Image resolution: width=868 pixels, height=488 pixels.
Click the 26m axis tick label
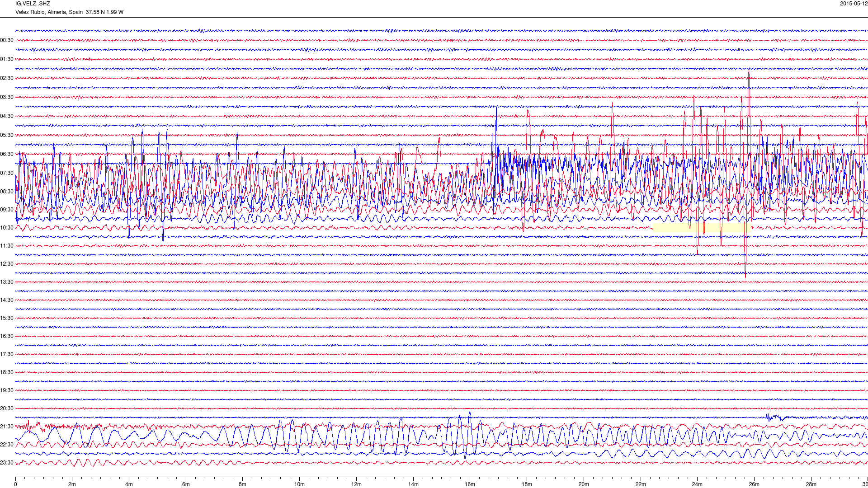(754, 484)
